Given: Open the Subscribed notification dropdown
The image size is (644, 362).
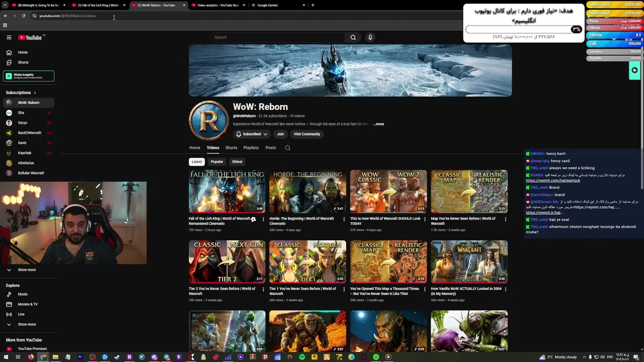Looking at the screenshot, I should 252,134.
